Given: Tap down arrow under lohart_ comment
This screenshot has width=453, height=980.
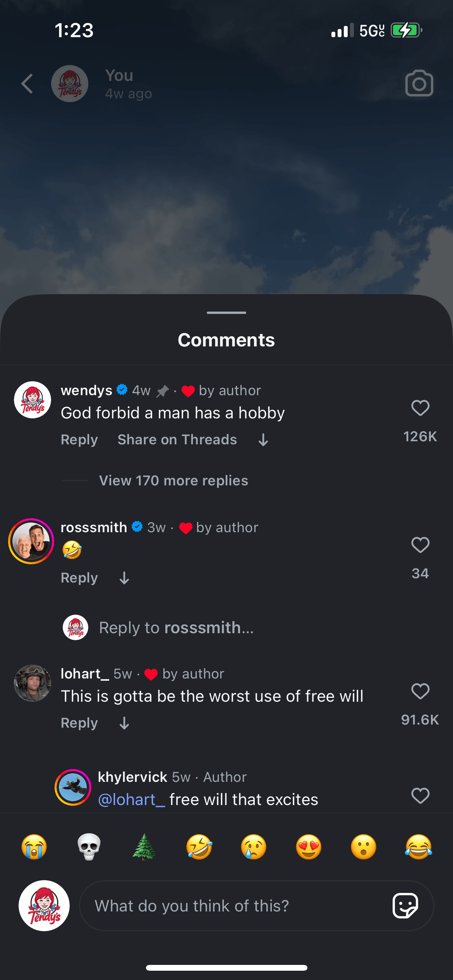Looking at the screenshot, I should click(124, 723).
